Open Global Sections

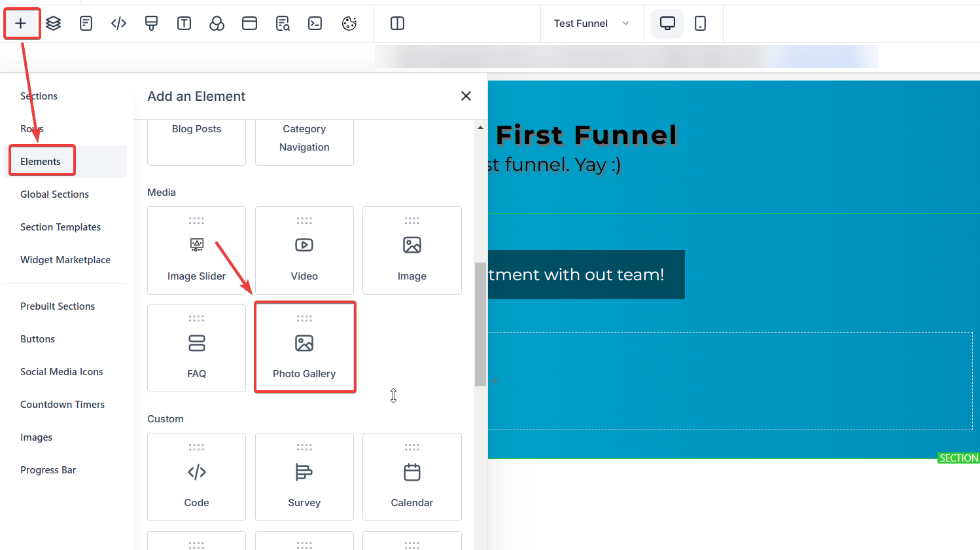(54, 194)
